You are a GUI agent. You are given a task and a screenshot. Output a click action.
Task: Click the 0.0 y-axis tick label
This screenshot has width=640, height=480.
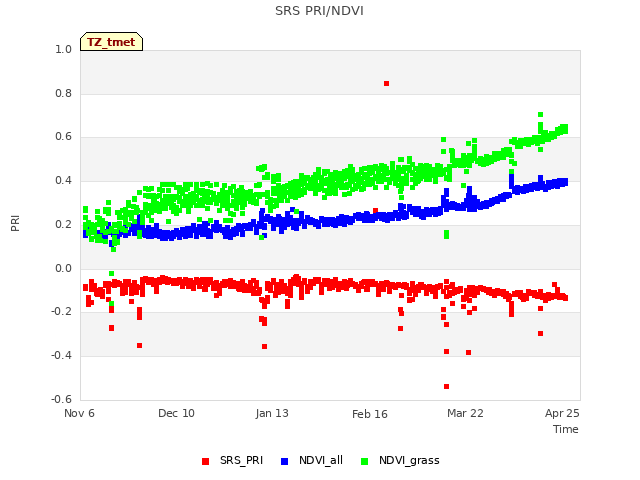pos(63,269)
